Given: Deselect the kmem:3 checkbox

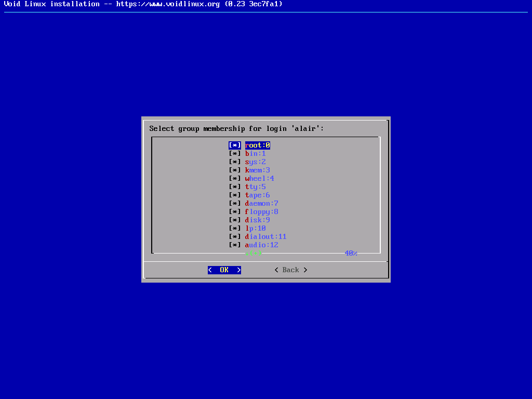Looking at the screenshot, I should click(235, 170).
